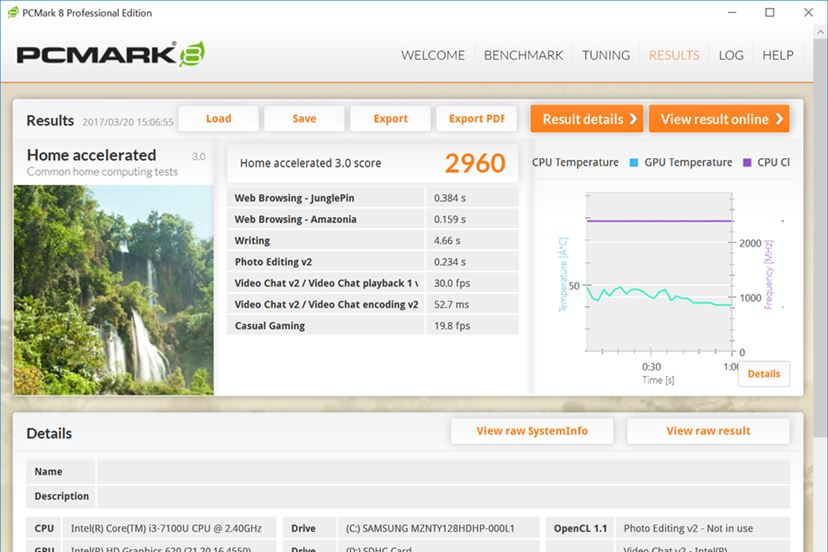The image size is (828, 552).
Task: Click the CPU Clock purple legend square
Action: [747, 162]
